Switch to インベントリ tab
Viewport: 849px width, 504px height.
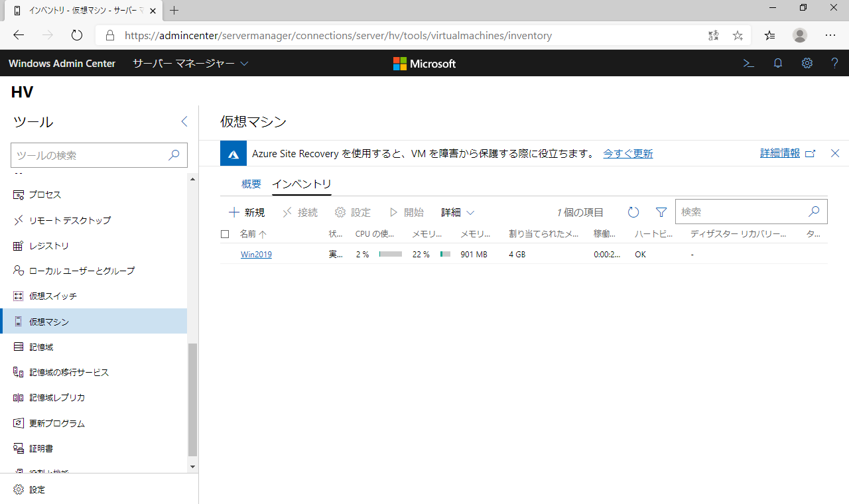(x=302, y=184)
